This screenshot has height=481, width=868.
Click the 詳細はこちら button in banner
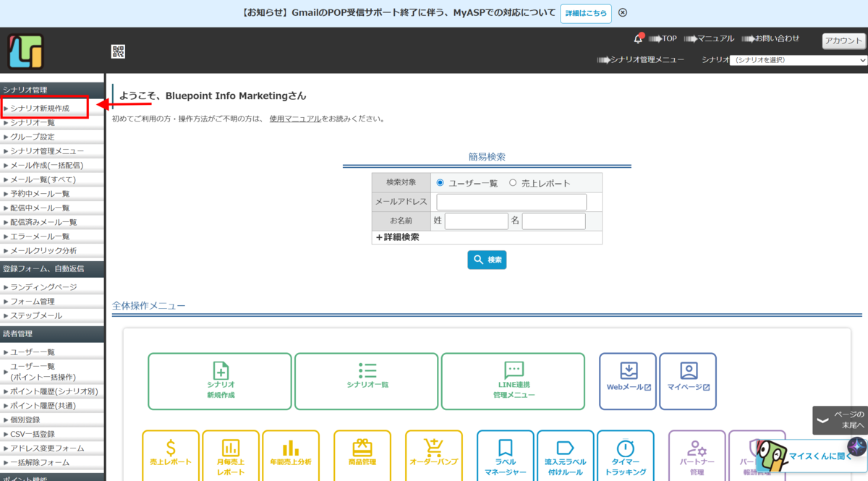[586, 14]
